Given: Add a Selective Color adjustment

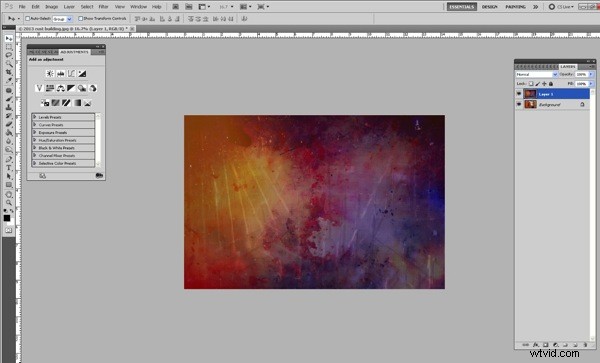Looking at the screenshot, I should click(88, 103).
